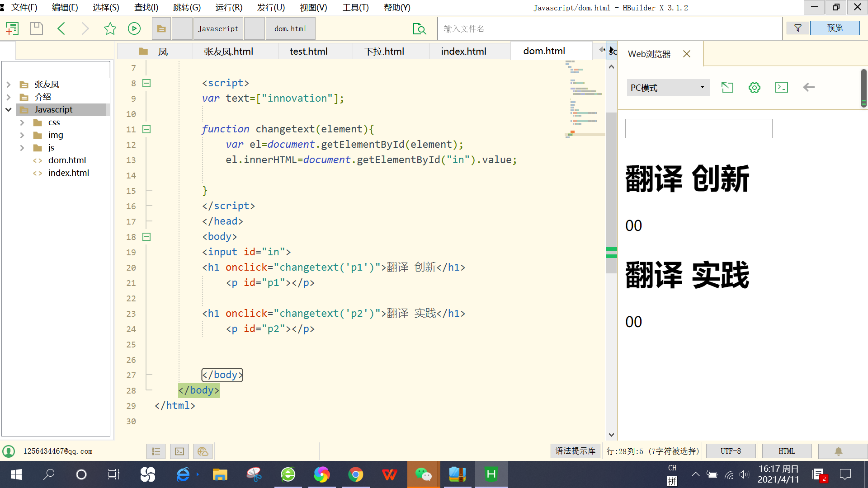Screen dimensions: 868x488
Task: Open the 运行(R) menu
Action: (x=228, y=7)
